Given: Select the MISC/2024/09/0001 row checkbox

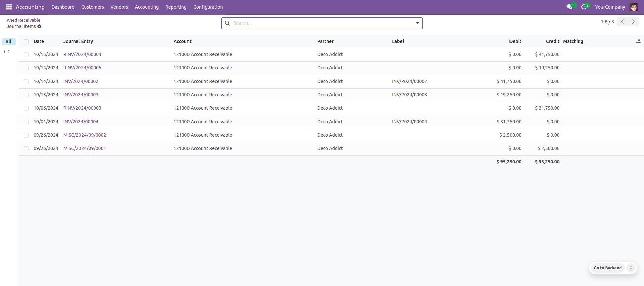Looking at the screenshot, I should pos(26,149).
